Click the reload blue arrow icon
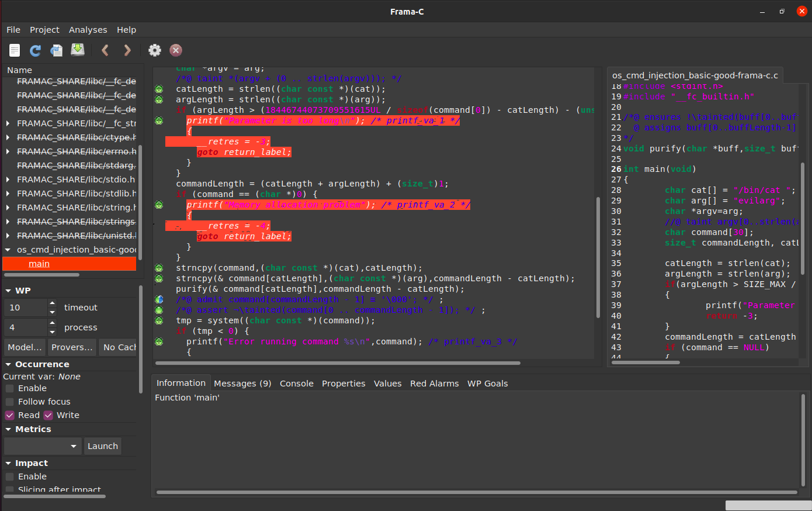The height and width of the screenshot is (511, 812). click(35, 50)
